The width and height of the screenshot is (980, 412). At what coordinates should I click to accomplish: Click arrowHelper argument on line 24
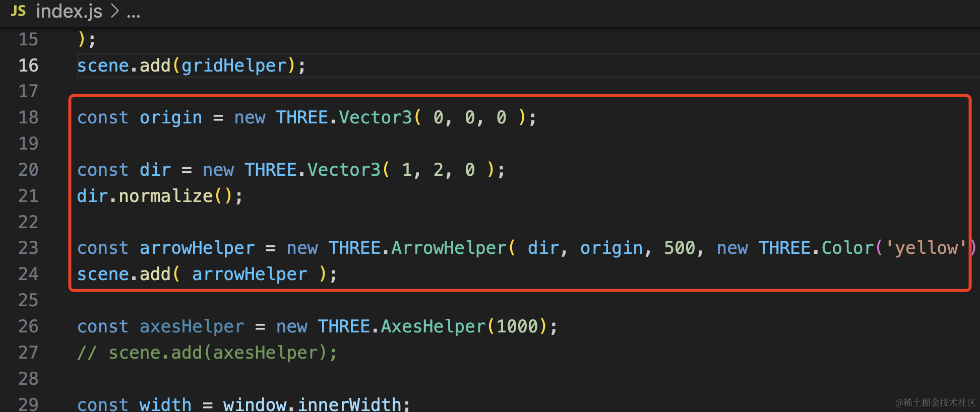coord(250,274)
